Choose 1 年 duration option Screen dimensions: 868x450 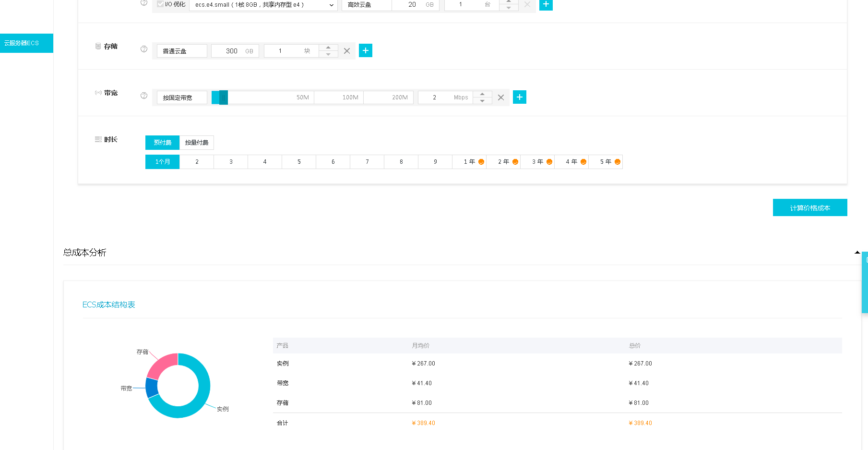click(469, 162)
